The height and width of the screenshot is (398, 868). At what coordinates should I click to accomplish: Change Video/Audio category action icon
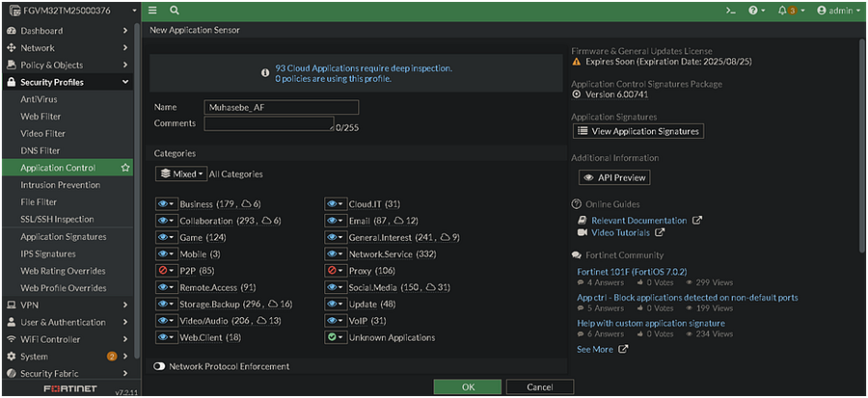(x=166, y=321)
